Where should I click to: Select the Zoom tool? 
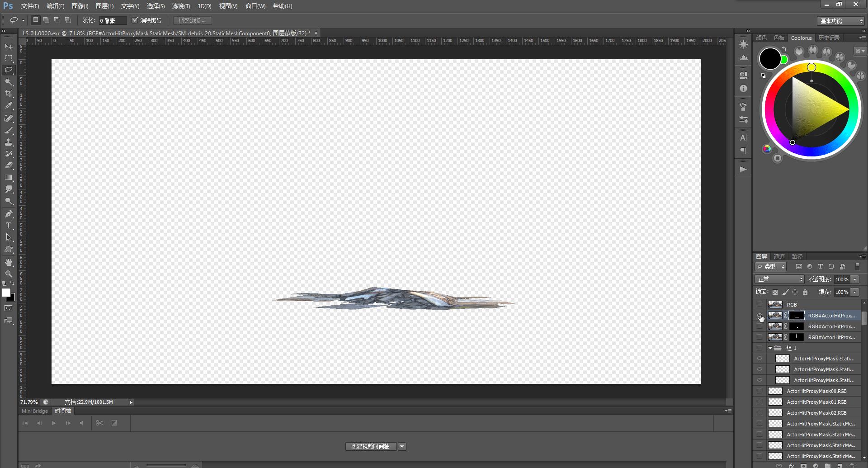pyautogui.click(x=9, y=274)
